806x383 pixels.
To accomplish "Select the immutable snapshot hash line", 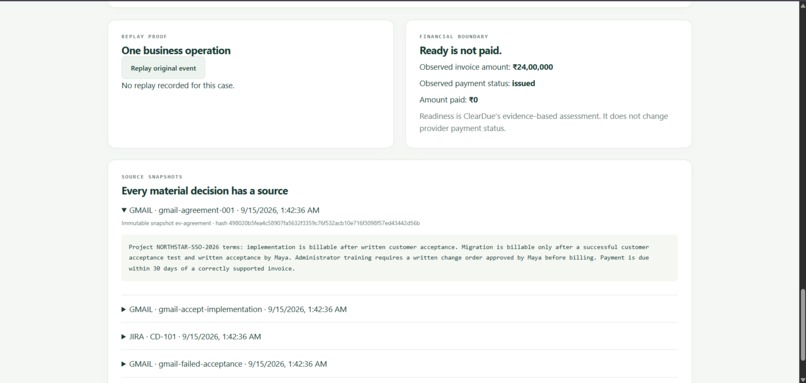I will click(x=270, y=223).
